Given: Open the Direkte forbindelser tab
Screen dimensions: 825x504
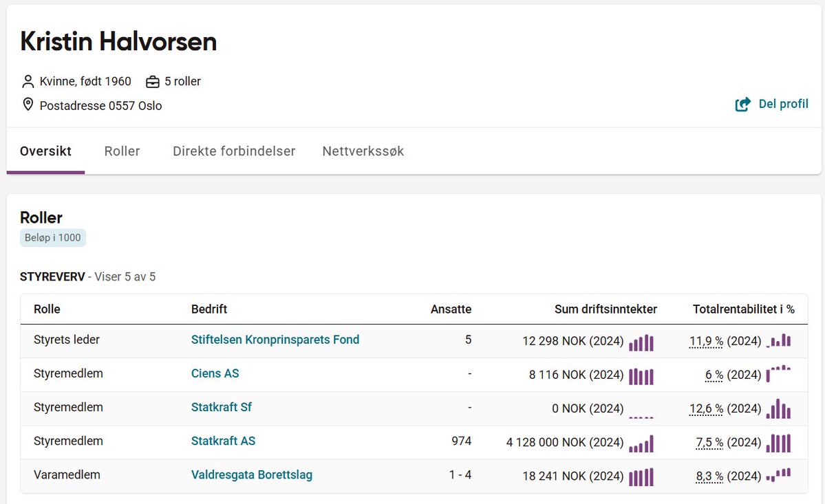Looking at the screenshot, I should 234,151.
